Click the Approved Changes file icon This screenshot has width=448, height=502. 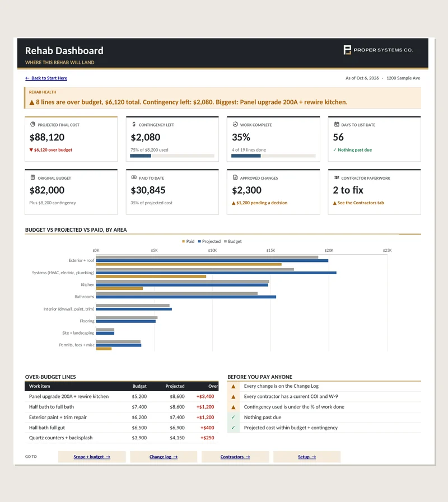(x=235, y=177)
